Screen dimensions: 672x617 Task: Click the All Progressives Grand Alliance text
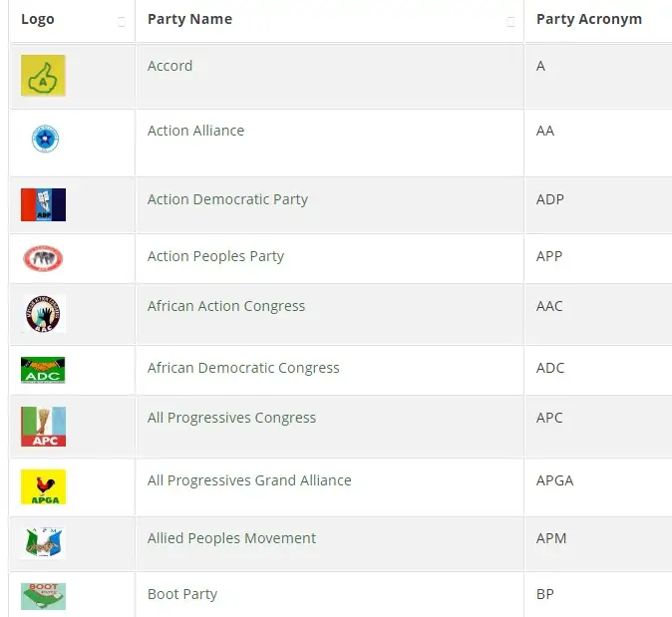249,480
